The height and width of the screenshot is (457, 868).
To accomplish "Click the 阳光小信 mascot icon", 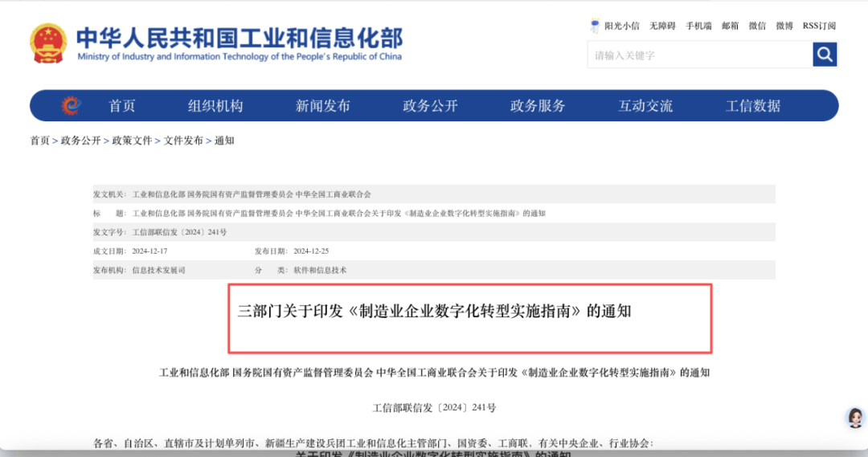I will click(x=595, y=26).
